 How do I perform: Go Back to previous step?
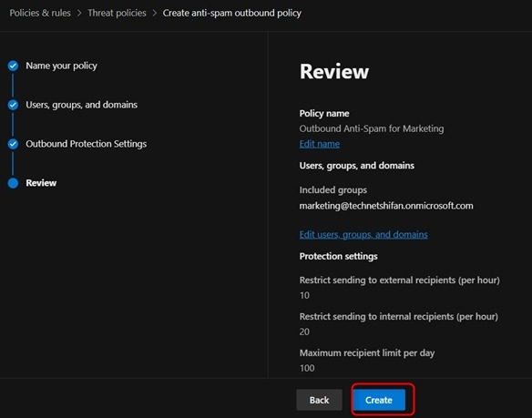319,400
